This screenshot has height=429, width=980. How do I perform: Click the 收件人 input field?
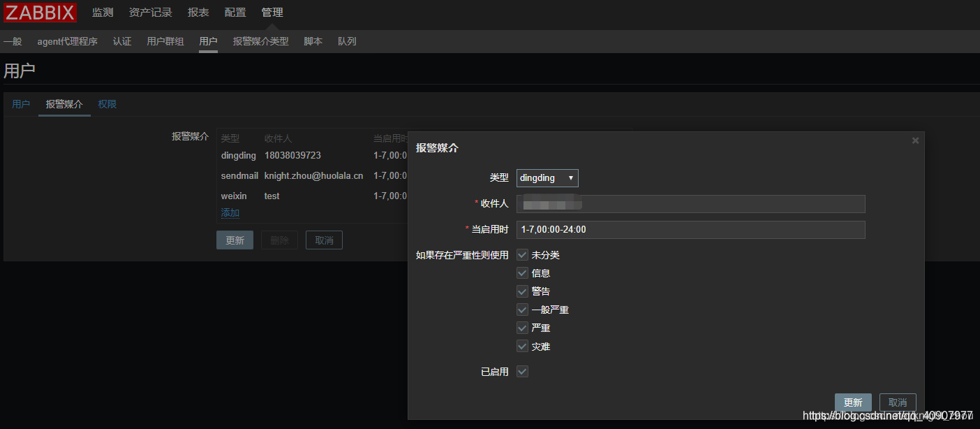691,204
